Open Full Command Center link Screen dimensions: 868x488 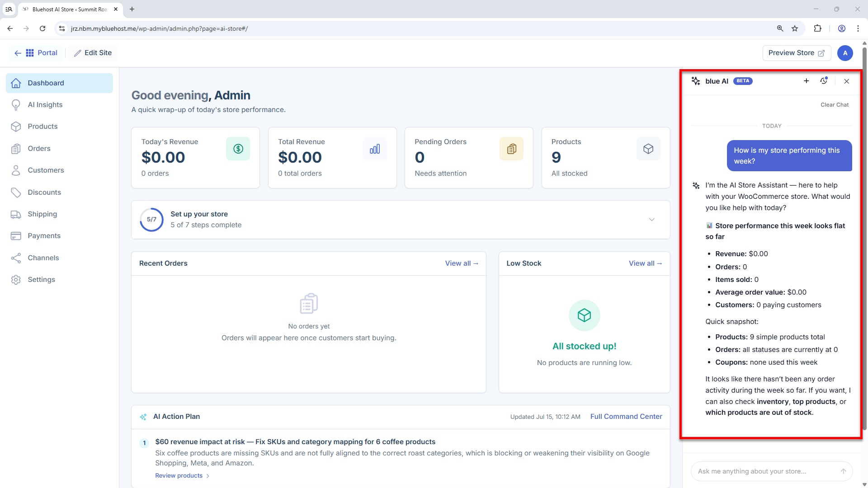click(626, 417)
